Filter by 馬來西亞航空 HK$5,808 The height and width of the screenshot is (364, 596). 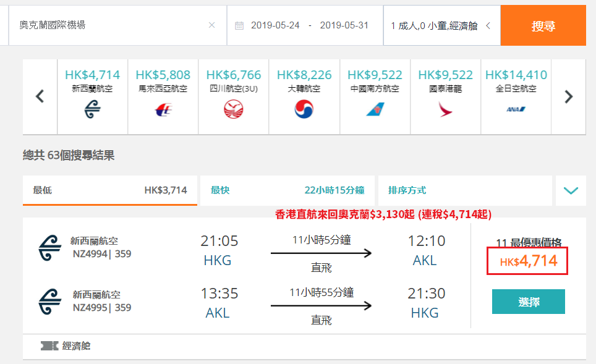pos(163,96)
